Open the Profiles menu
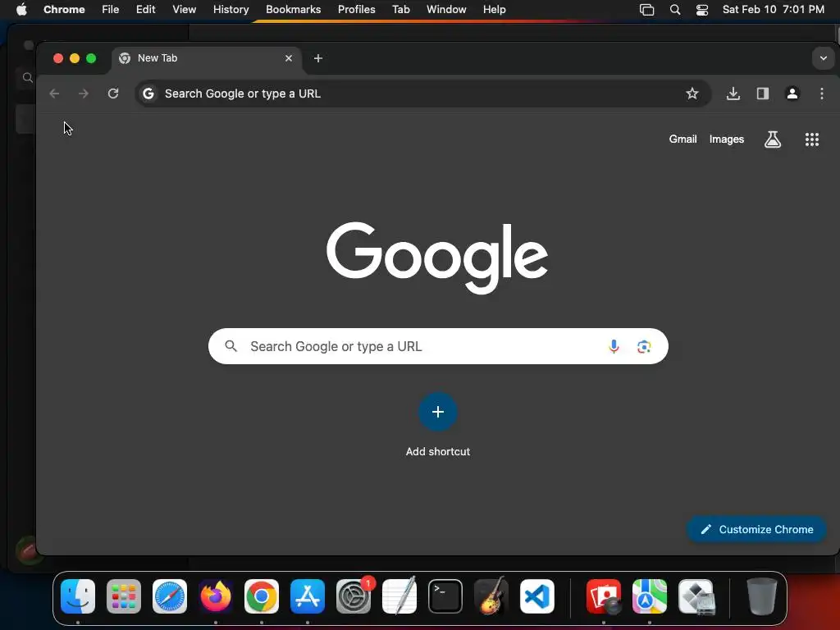 [x=356, y=10]
